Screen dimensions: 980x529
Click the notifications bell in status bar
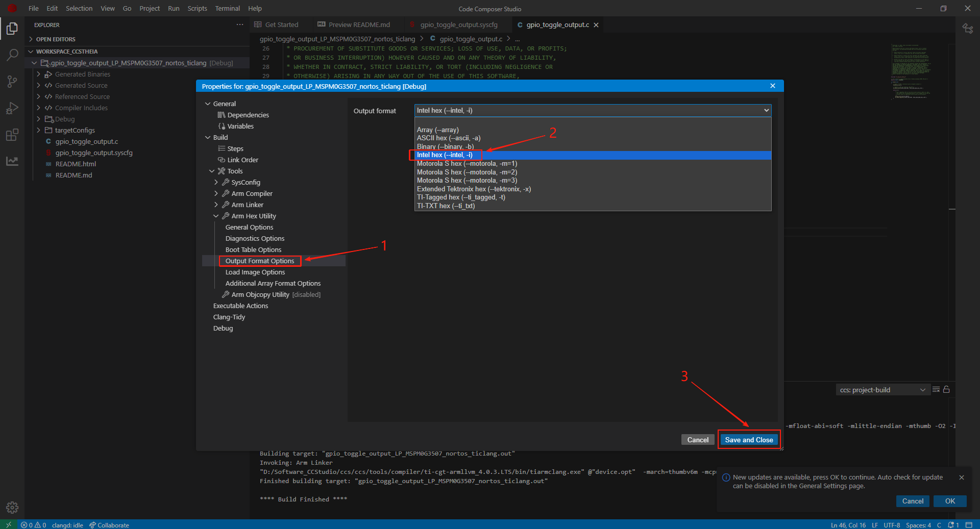953,525
